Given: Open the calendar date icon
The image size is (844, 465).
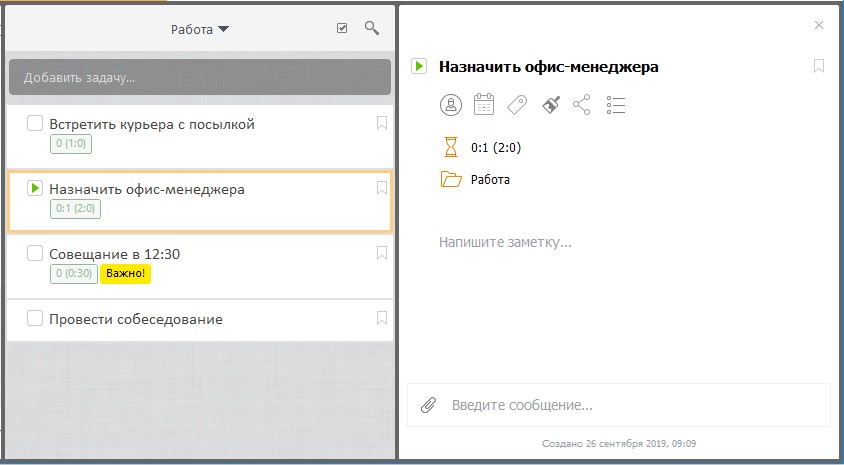Looking at the screenshot, I should tap(484, 104).
